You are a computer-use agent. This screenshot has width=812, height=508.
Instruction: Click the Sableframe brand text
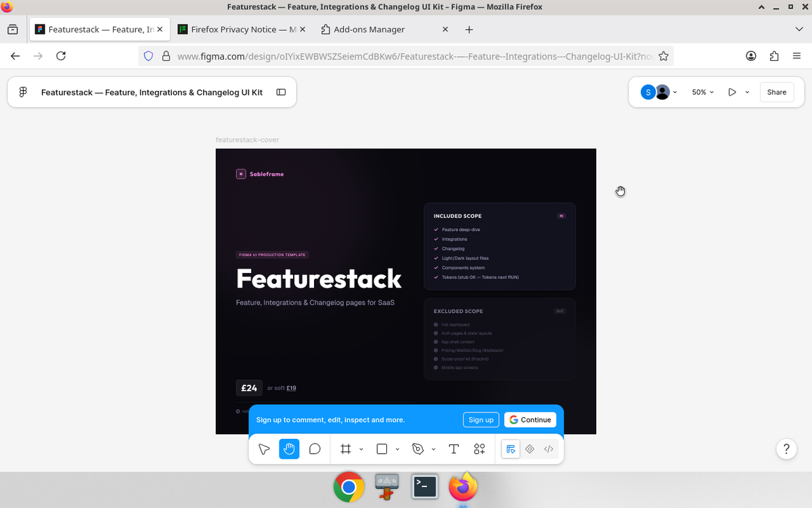267,174
